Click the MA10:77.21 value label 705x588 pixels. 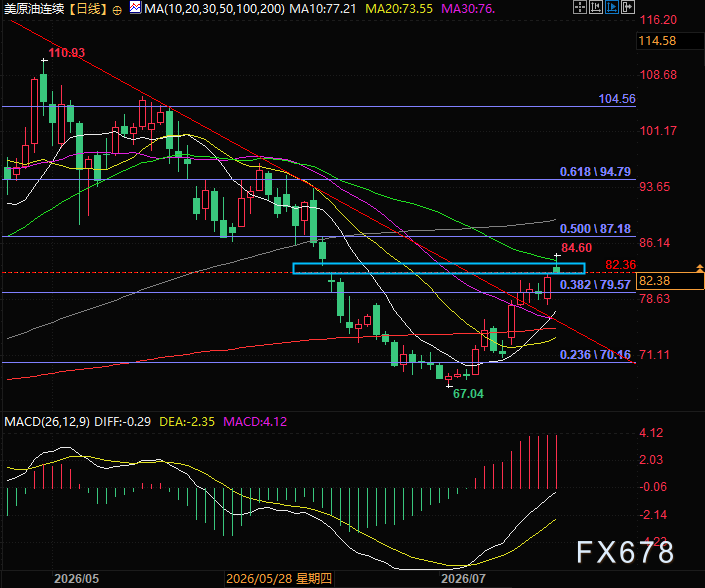(323, 9)
